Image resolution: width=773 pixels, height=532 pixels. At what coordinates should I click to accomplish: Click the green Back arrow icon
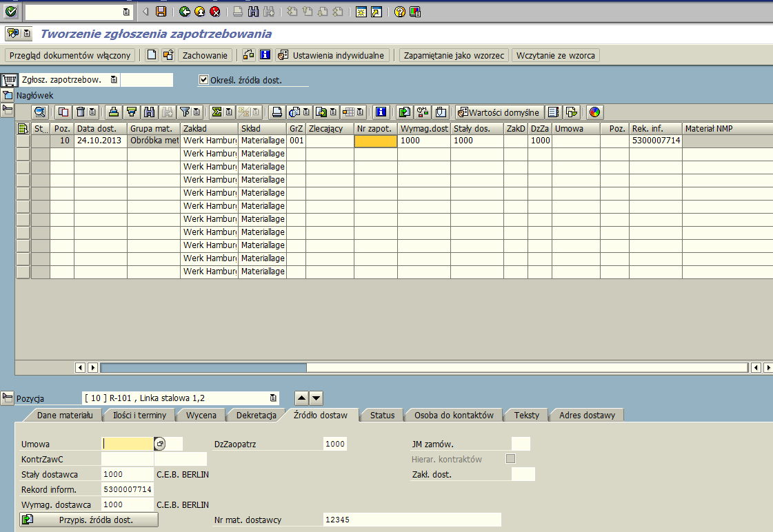(185, 11)
